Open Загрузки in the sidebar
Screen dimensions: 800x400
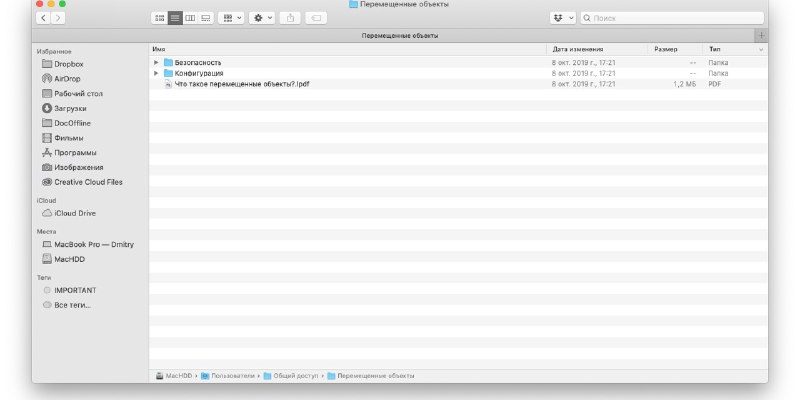click(x=70, y=108)
